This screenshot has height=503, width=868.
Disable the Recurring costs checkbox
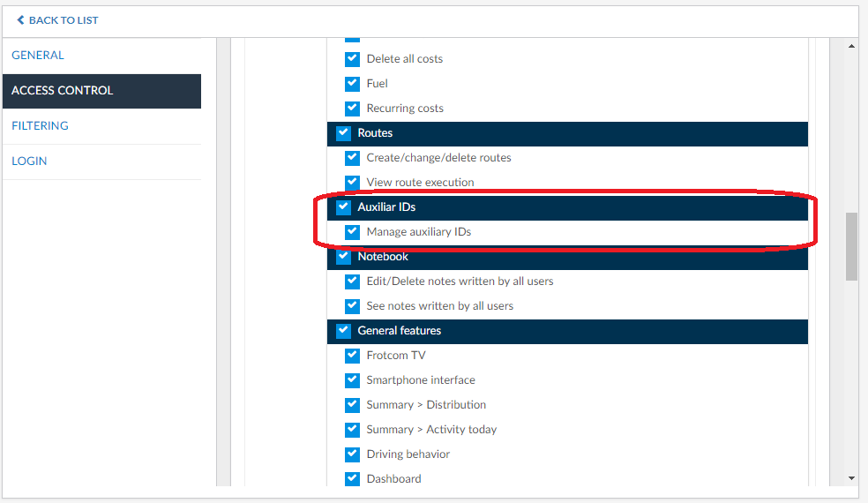(352, 109)
